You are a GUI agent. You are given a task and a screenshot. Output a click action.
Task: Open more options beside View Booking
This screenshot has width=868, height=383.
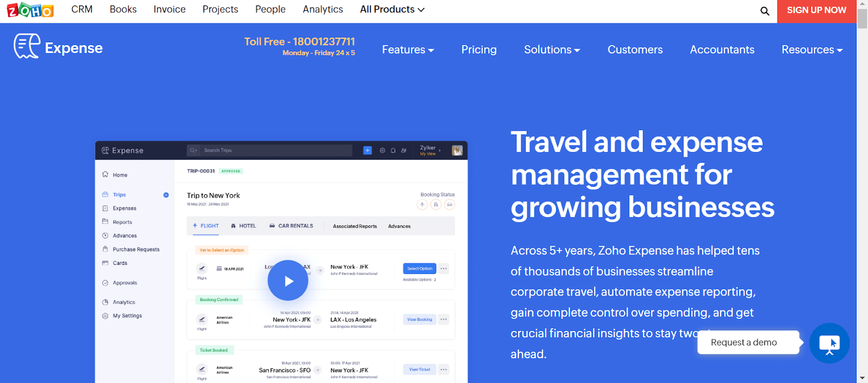(x=444, y=320)
